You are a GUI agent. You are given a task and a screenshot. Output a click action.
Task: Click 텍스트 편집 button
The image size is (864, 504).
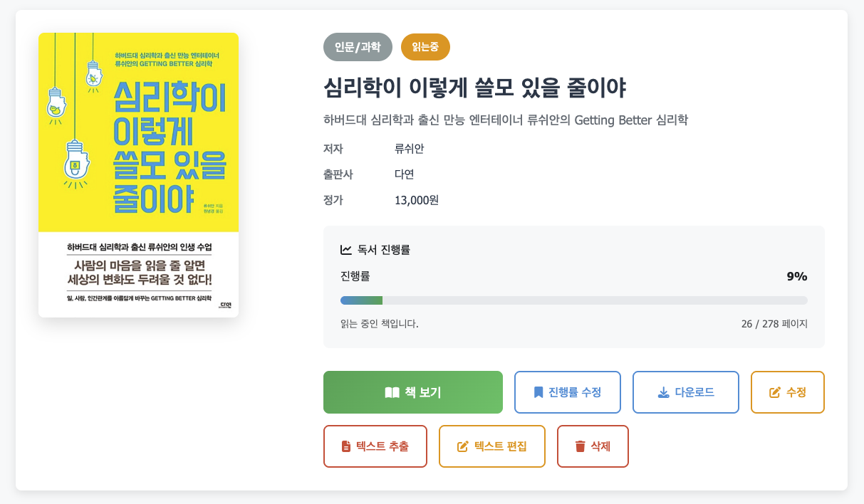coord(492,446)
